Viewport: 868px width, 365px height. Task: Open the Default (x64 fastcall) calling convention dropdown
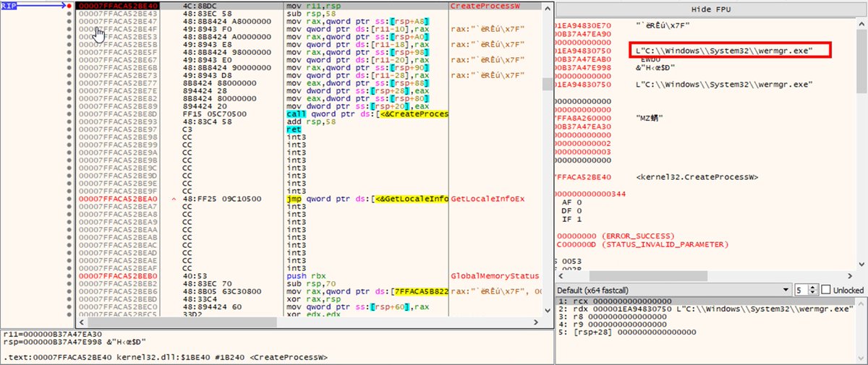coord(673,289)
